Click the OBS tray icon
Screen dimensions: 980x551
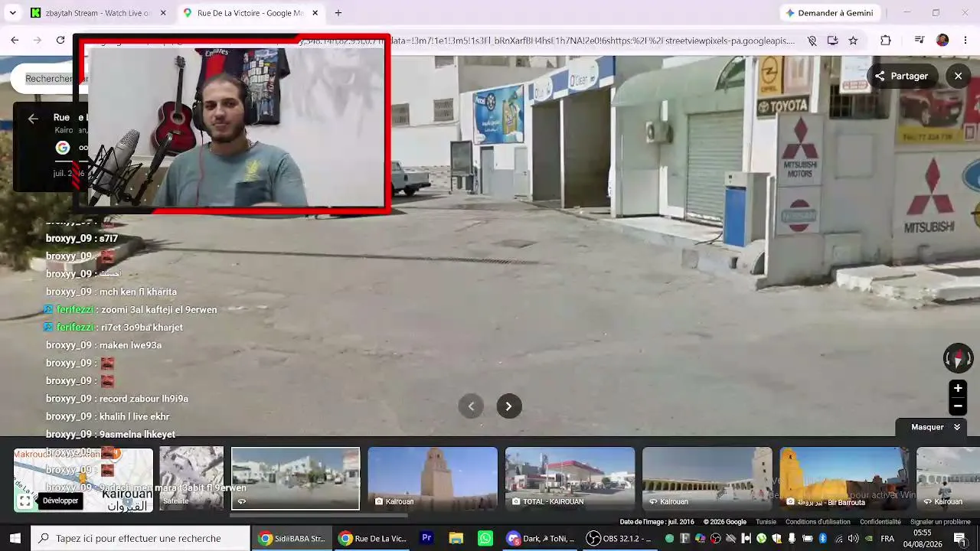715,539
